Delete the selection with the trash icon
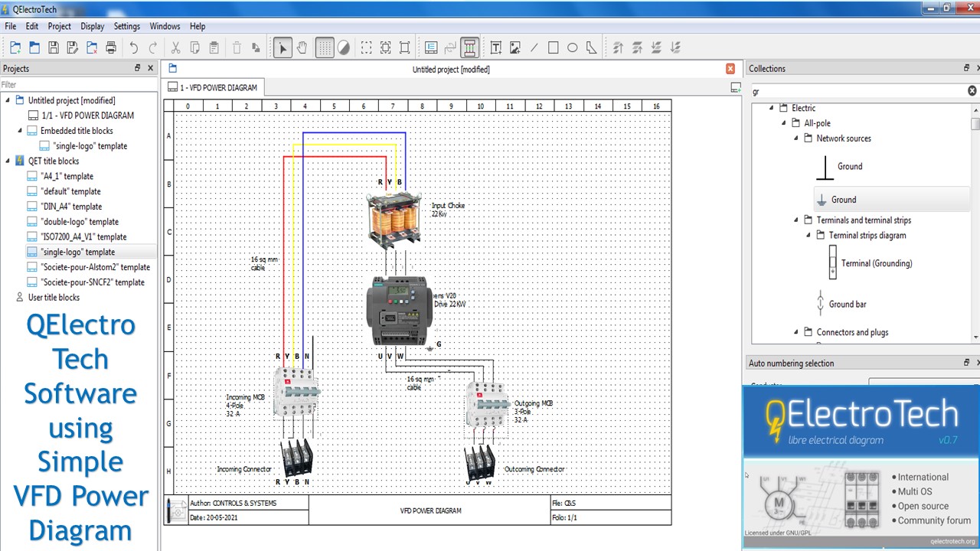This screenshot has width=980, height=551. (x=237, y=47)
